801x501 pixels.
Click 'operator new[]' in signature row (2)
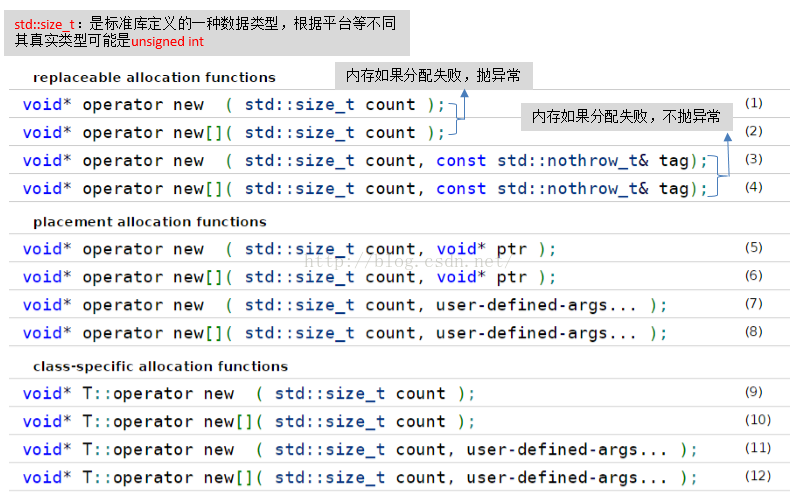click(152, 133)
